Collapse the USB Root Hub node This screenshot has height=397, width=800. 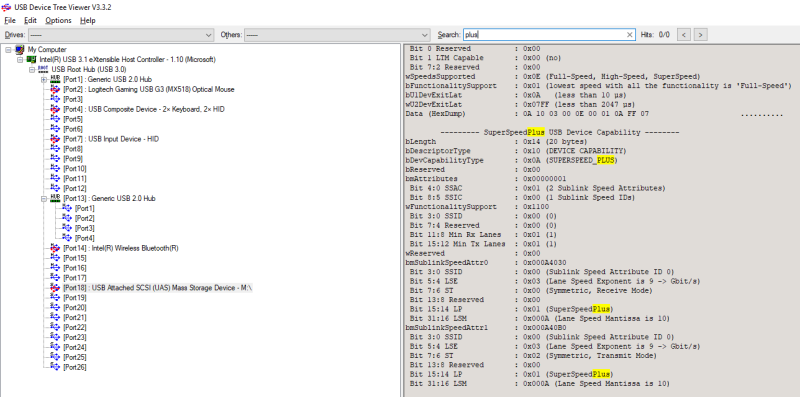click(x=31, y=69)
